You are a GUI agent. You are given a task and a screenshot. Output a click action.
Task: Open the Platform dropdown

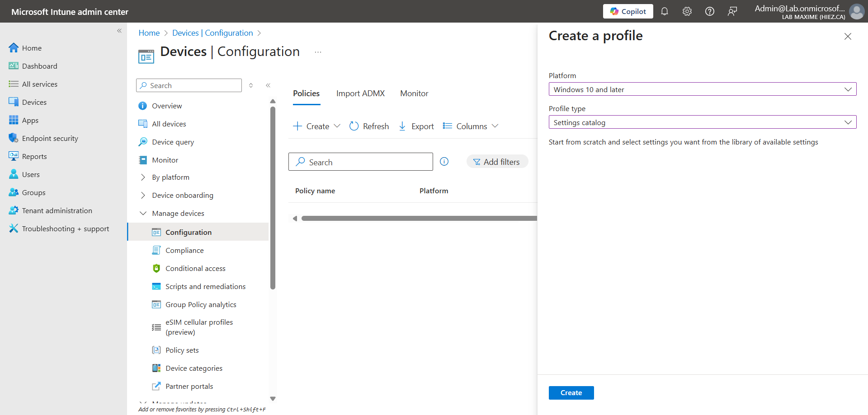tap(702, 89)
